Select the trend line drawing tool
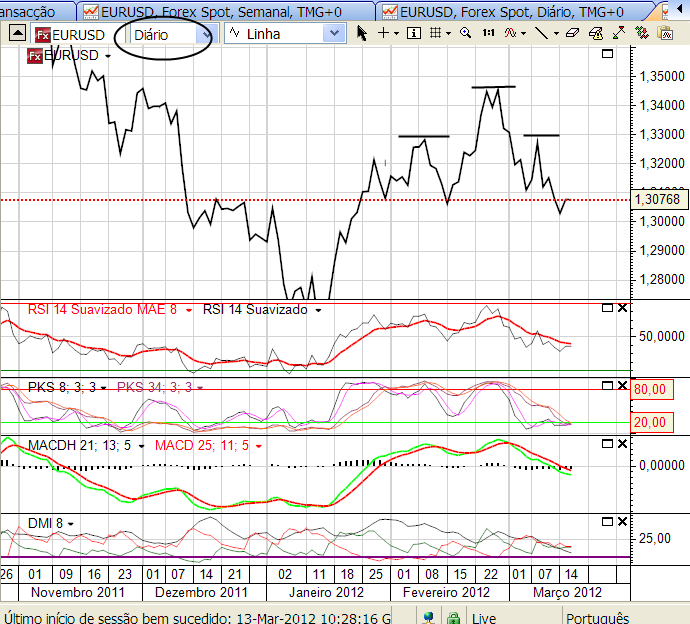The height and width of the screenshot is (624, 690). click(x=541, y=33)
